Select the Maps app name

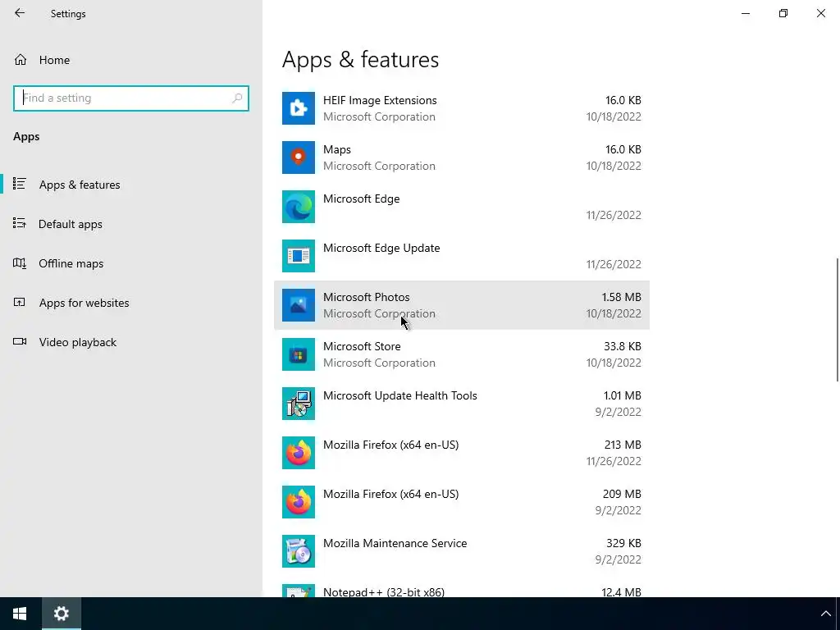coord(337,149)
